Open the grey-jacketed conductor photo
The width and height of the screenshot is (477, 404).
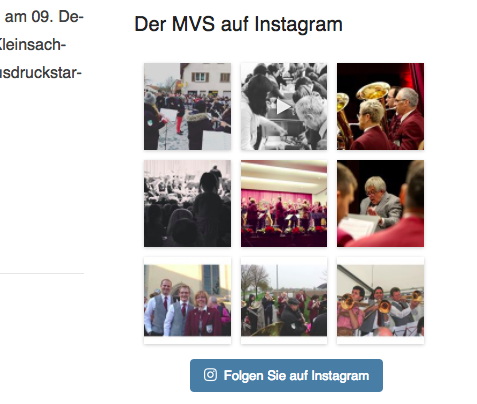click(380, 203)
